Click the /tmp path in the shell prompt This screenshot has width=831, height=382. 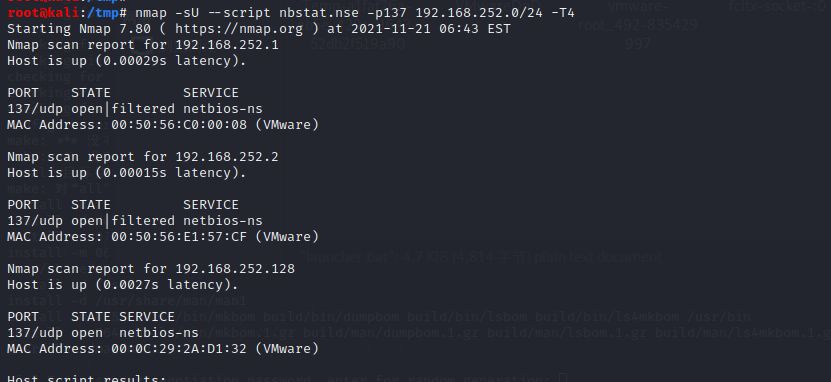tap(103, 12)
